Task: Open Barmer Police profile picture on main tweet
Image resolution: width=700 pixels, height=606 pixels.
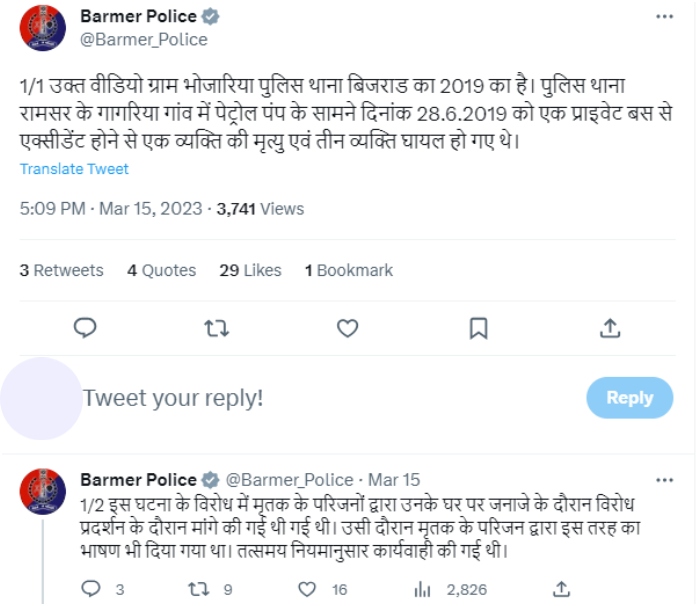Action: click(x=42, y=28)
